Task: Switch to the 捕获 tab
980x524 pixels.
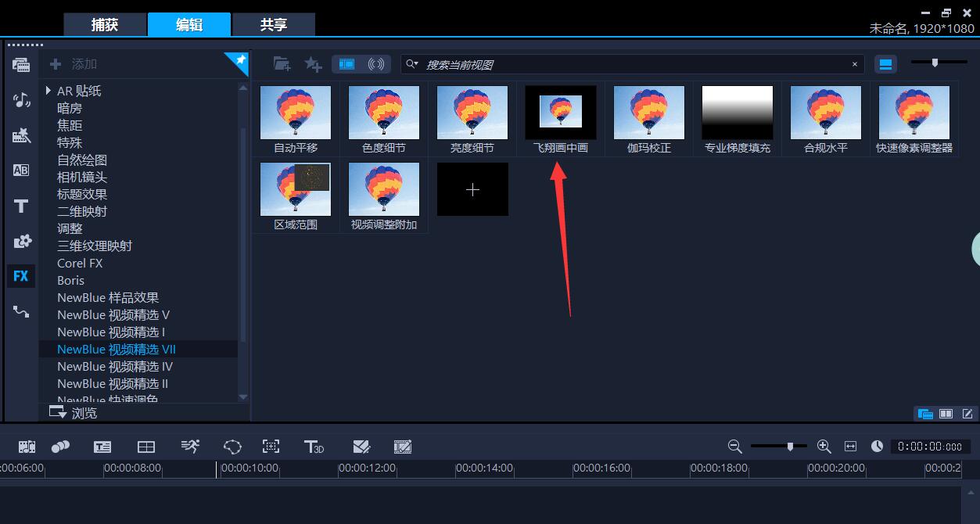Action: (105, 25)
